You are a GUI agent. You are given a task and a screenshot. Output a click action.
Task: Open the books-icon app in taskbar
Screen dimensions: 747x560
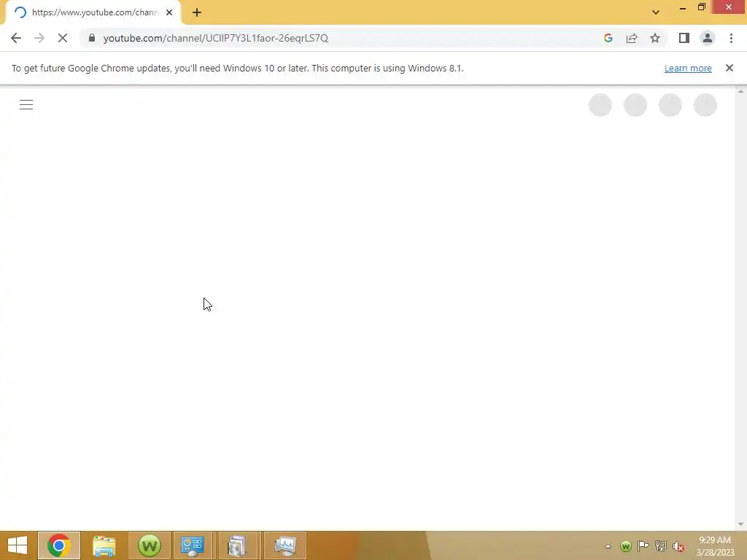click(237, 545)
